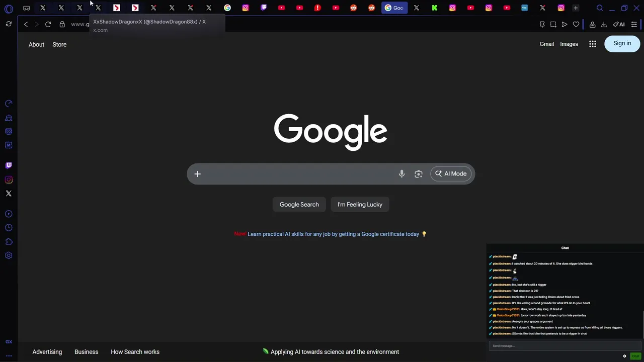The width and height of the screenshot is (644, 362).
Task: Click I'm Feeling Lucky
Action: pyautogui.click(x=360, y=205)
